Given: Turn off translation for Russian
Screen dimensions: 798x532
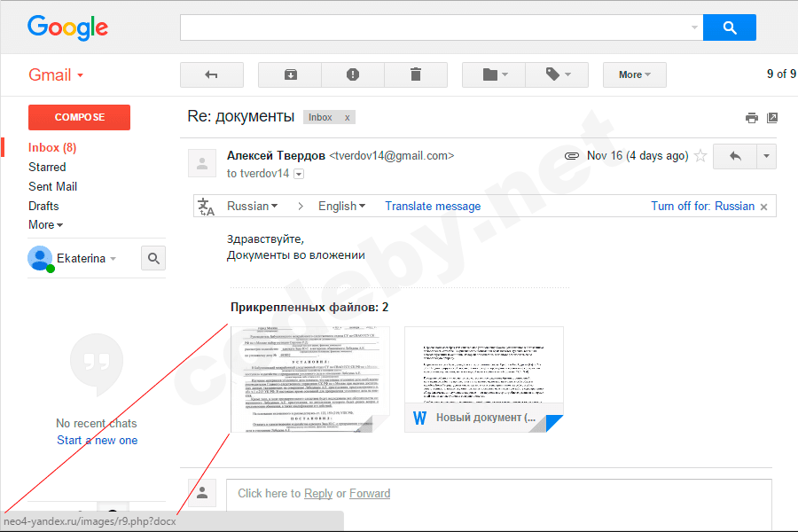Looking at the screenshot, I should [702, 207].
